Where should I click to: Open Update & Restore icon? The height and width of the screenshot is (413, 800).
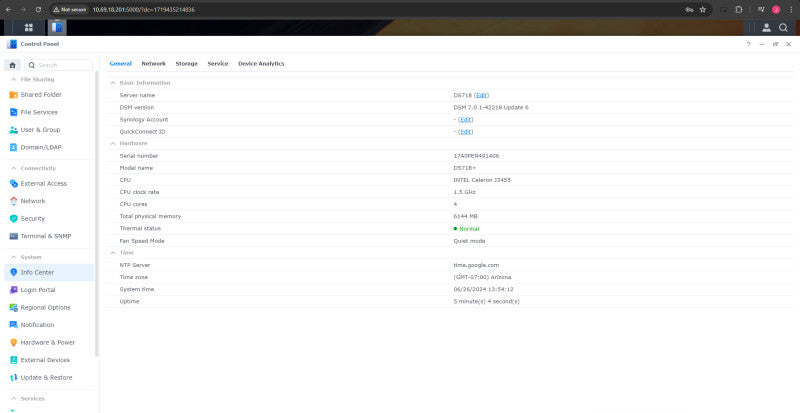14,378
